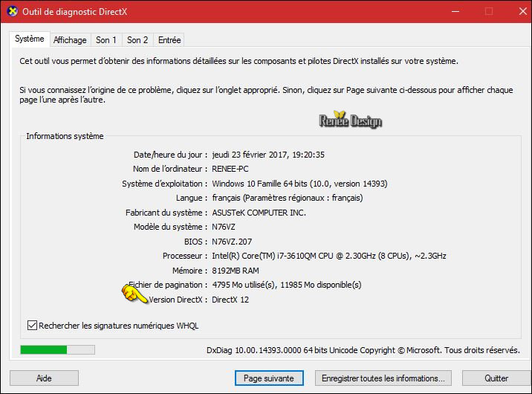Click the Quitter button

pyautogui.click(x=496, y=378)
